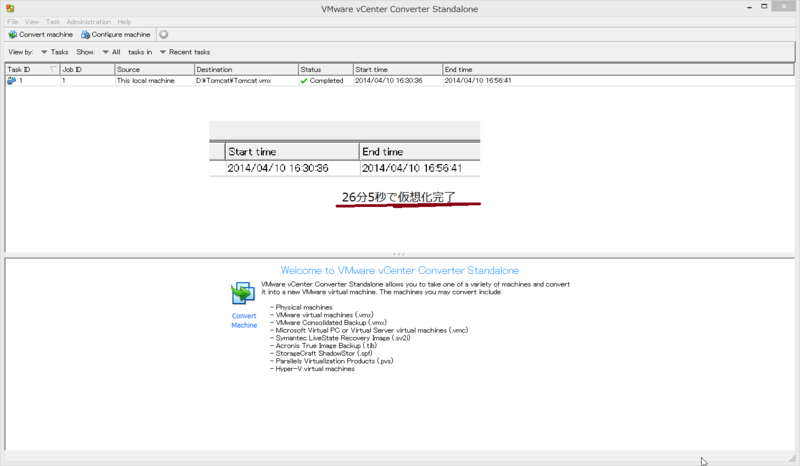Click the pane splitter grip dots
Viewport: 800px width, 466px height.
click(399, 254)
